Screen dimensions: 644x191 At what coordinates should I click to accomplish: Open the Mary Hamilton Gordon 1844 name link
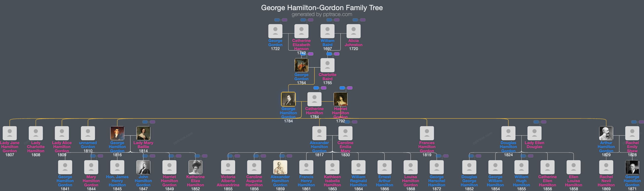91,181
